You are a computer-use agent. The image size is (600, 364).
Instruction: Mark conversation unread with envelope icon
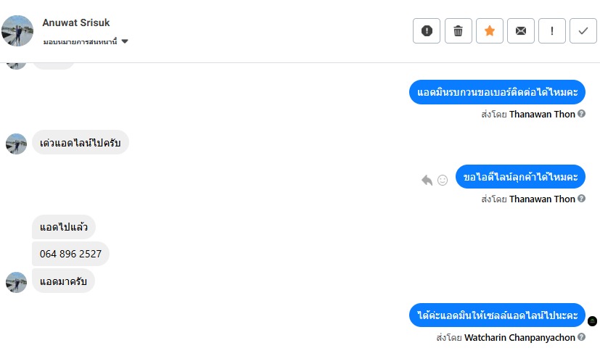click(521, 30)
